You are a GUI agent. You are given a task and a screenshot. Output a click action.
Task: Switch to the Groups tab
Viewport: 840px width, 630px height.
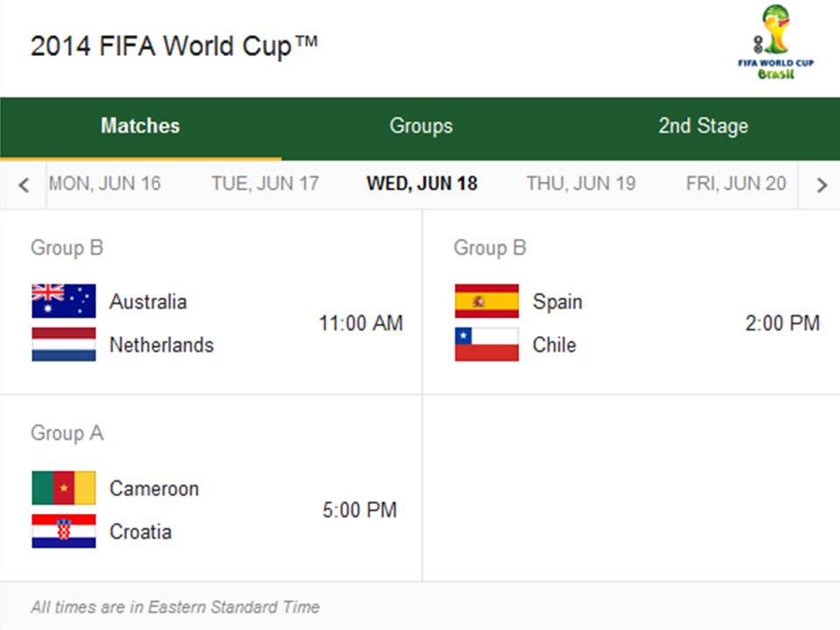pyautogui.click(x=421, y=126)
